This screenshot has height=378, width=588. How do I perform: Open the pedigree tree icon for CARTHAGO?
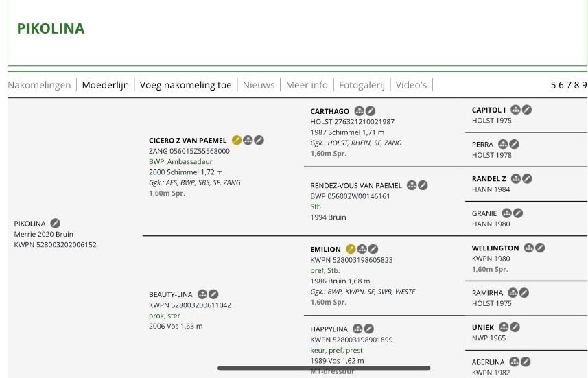coord(360,111)
